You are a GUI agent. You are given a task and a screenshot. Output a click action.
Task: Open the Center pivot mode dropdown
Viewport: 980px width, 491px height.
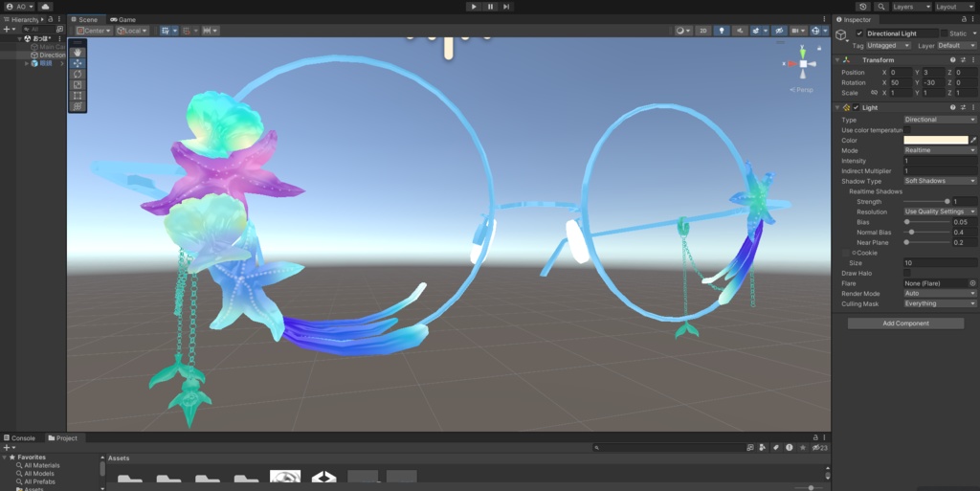tap(94, 31)
